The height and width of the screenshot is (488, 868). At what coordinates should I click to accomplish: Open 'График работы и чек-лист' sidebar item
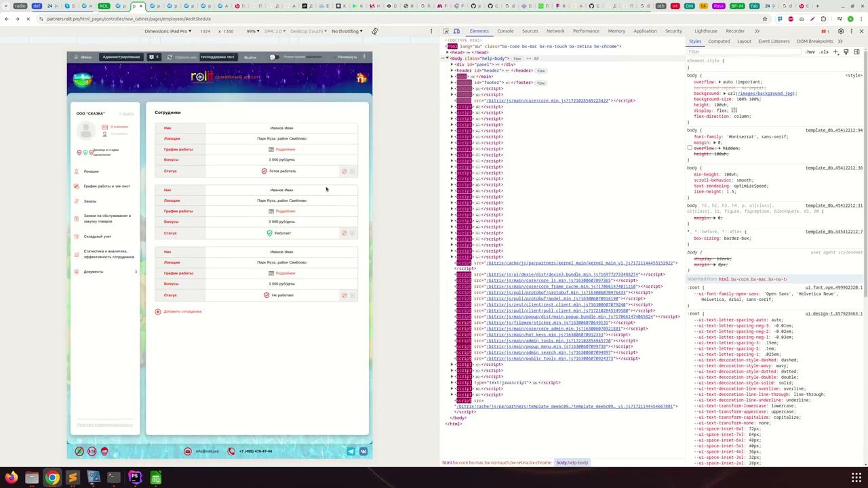tap(106, 186)
